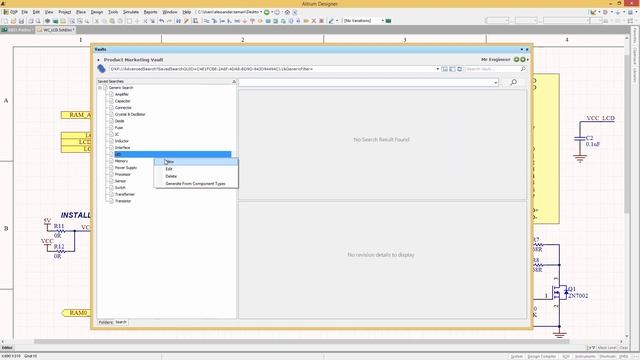Select the Fuse saved search
This screenshot has height=360, width=640.
pyautogui.click(x=119, y=128)
